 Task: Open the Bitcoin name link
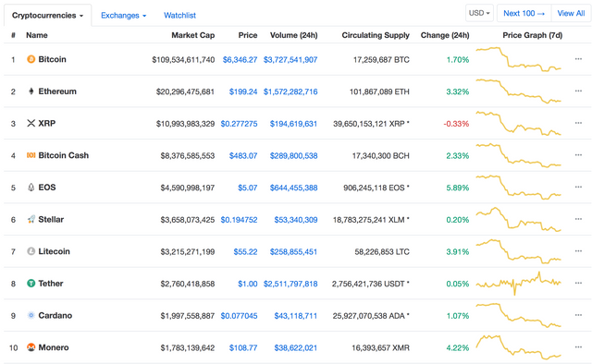[x=52, y=59]
